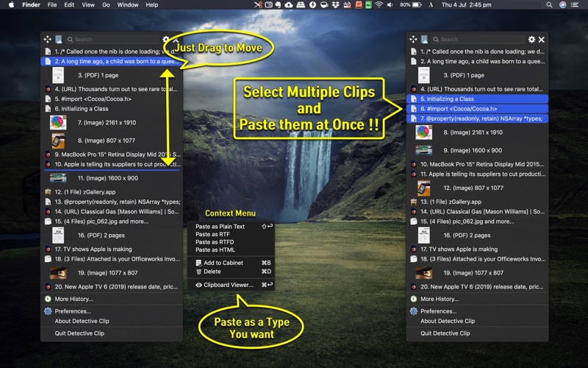Screen dimensions: 588x368
Task: Open the Notification Center list icon
Action: 575,5
